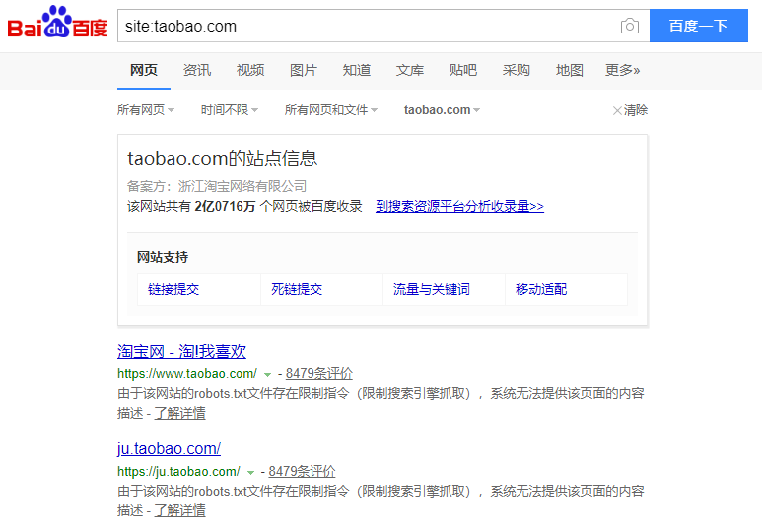The width and height of the screenshot is (762, 532).
Task: Open the 地图 tab
Action: (x=570, y=70)
